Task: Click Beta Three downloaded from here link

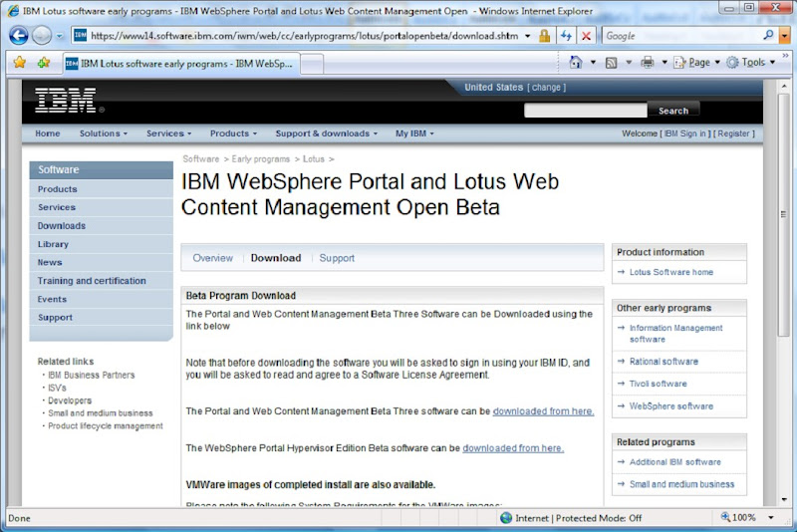Action: (x=543, y=411)
